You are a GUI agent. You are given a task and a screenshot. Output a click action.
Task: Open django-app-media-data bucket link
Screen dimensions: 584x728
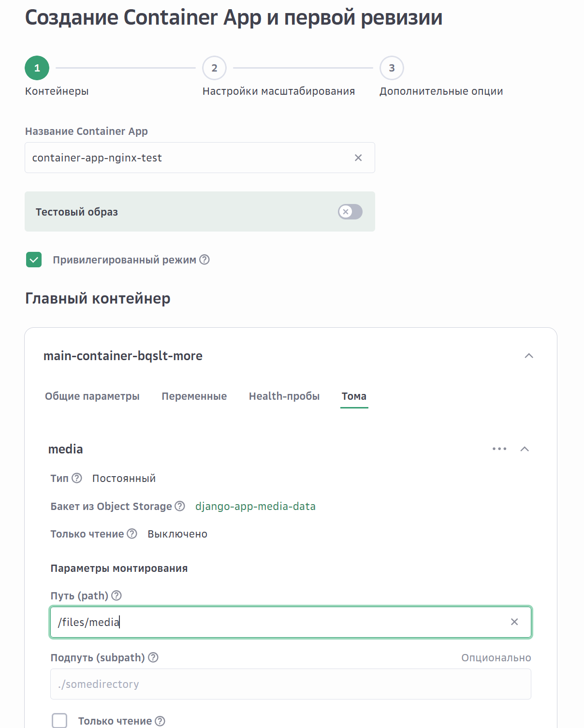coord(255,506)
